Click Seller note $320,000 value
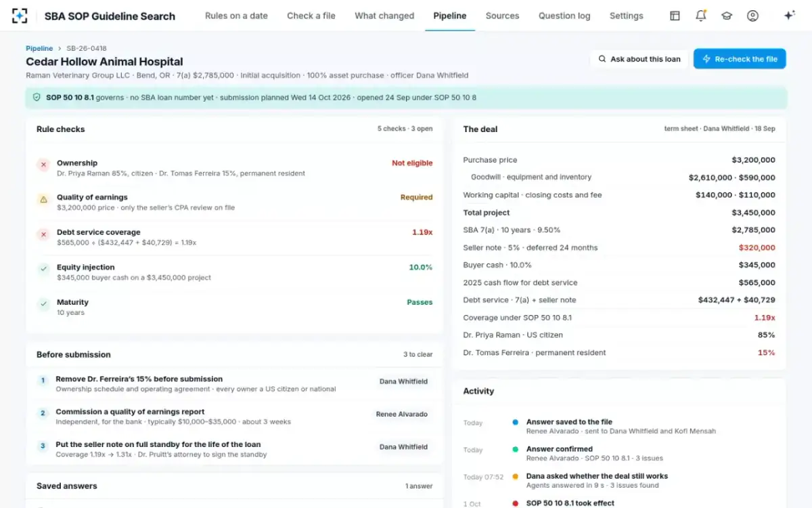The image size is (812, 508). (757, 248)
